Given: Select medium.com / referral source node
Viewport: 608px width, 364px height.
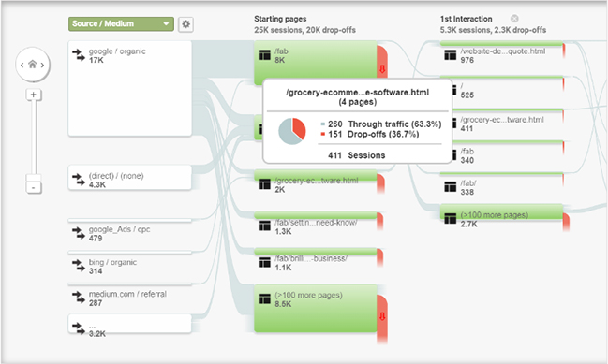Looking at the screenshot, I should point(130,297).
